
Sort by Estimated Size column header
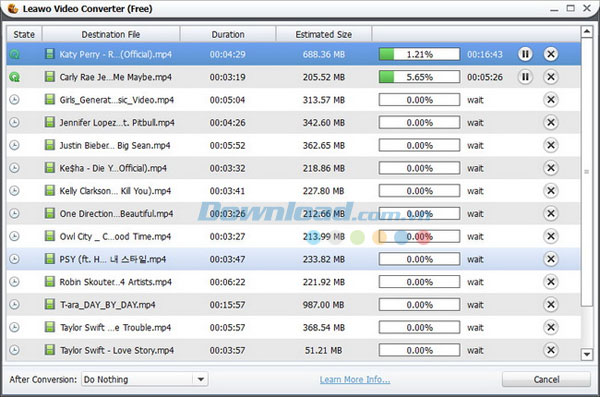(323, 34)
